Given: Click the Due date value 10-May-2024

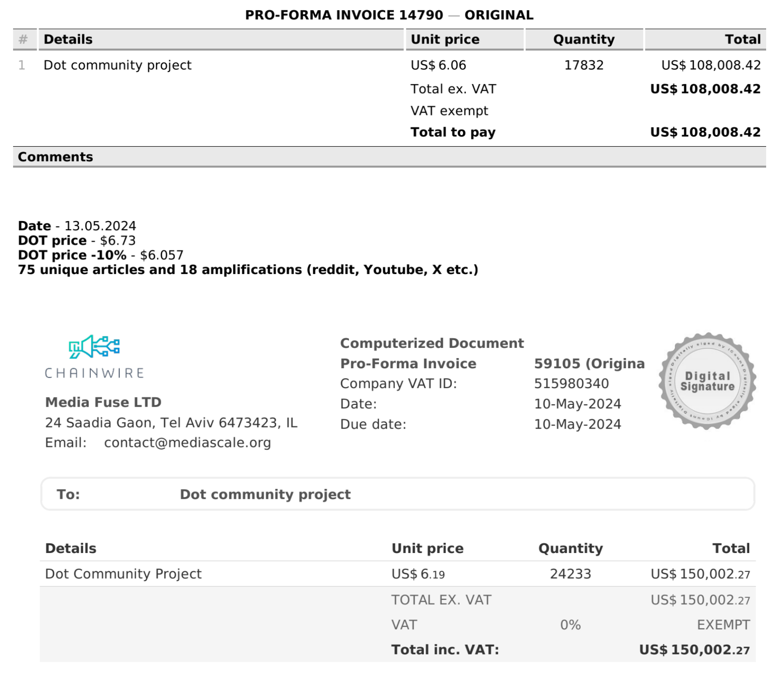Looking at the screenshot, I should [x=577, y=424].
